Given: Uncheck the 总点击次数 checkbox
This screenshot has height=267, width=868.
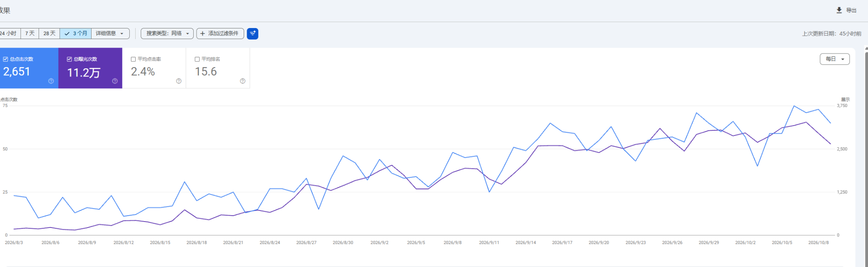Looking at the screenshot, I should click(x=6, y=59).
